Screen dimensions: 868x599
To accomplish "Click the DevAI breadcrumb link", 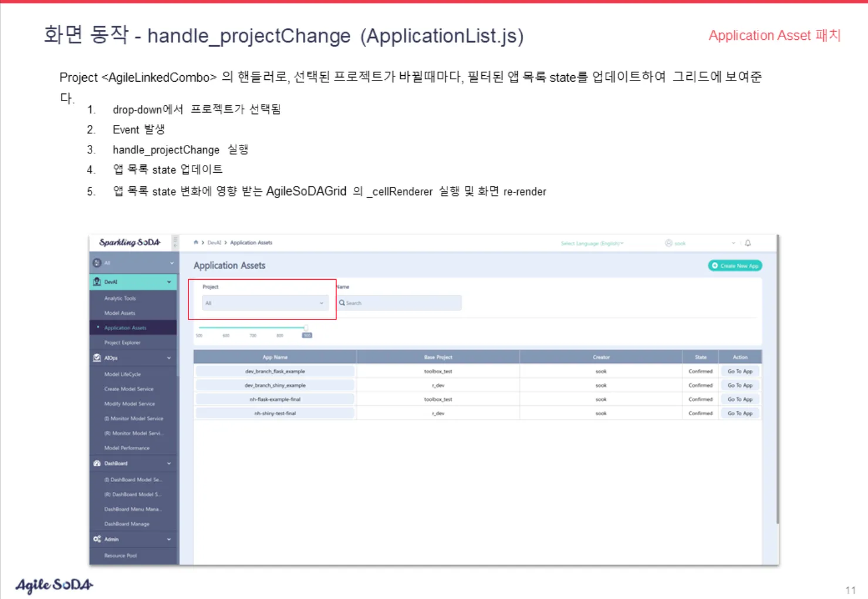I will pos(214,243).
